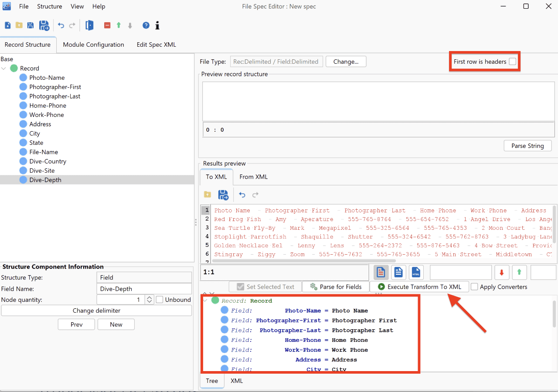Select the To XML tab
This screenshot has width=558, height=392.
click(x=216, y=177)
